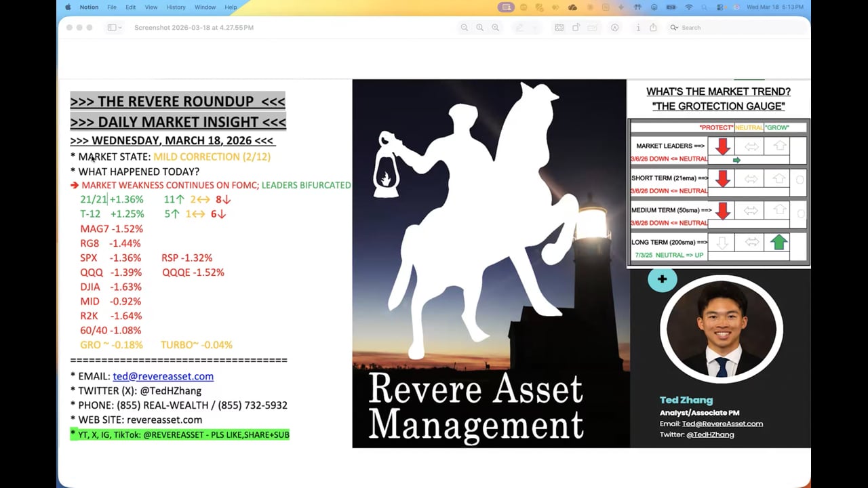Image resolution: width=868 pixels, height=488 pixels.
Task: Click the red down arrow for Medium Term (50sma)
Action: pyautogui.click(x=722, y=210)
